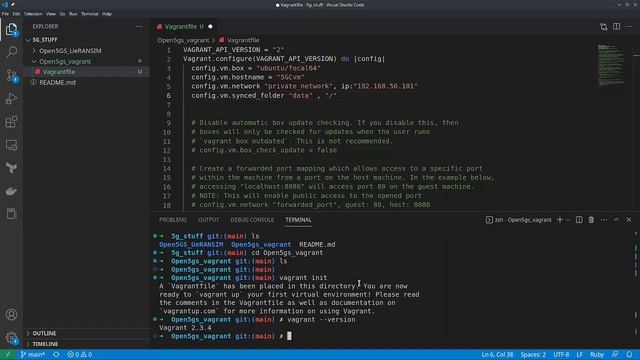The height and width of the screenshot is (360, 640).
Task: Click the zsh - Open5gs_vagrant terminal label
Action: (519, 220)
